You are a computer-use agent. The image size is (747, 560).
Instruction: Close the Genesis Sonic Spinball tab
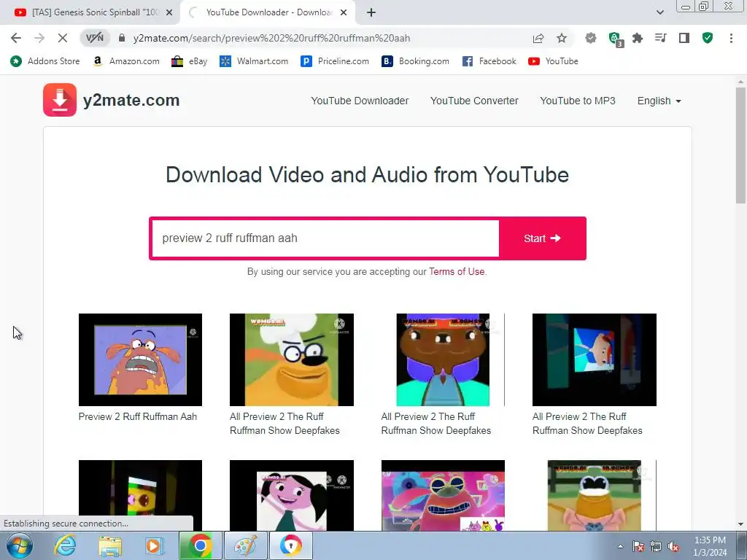pyautogui.click(x=169, y=13)
